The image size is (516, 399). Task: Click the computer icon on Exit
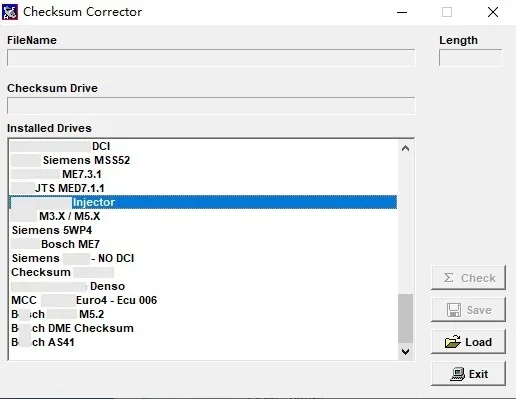click(x=458, y=374)
